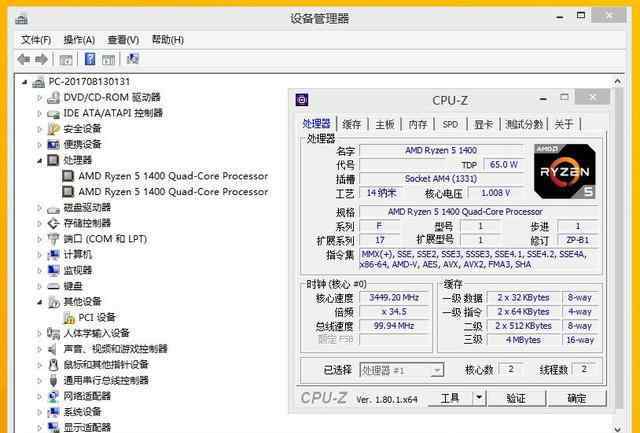The width and height of the screenshot is (640, 433).
Task: Switch to the 测试分数 tab in CPU-Z
Action: pyautogui.click(x=524, y=124)
